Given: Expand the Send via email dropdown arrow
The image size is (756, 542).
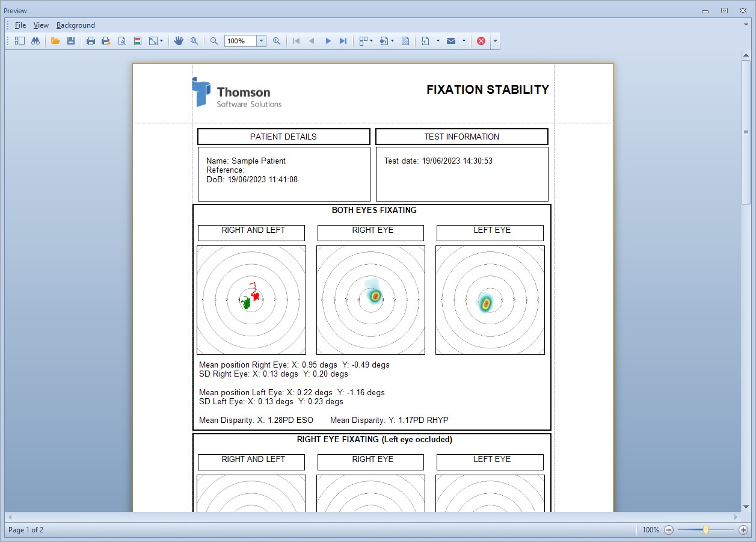Looking at the screenshot, I should point(464,41).
